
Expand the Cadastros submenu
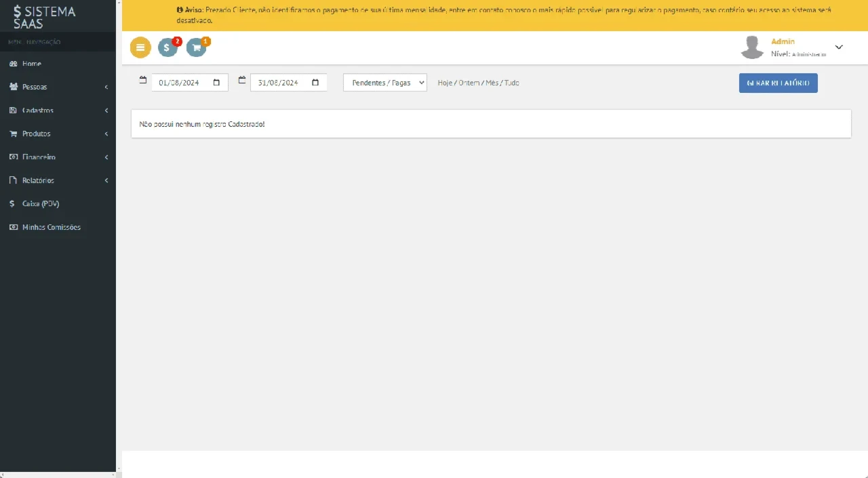tap(58, 111)
